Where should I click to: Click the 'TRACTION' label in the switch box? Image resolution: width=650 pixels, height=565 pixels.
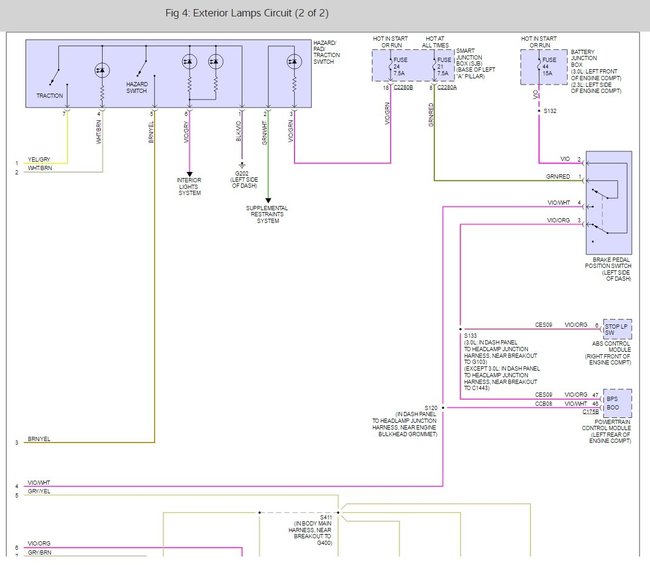click(50, 96)
